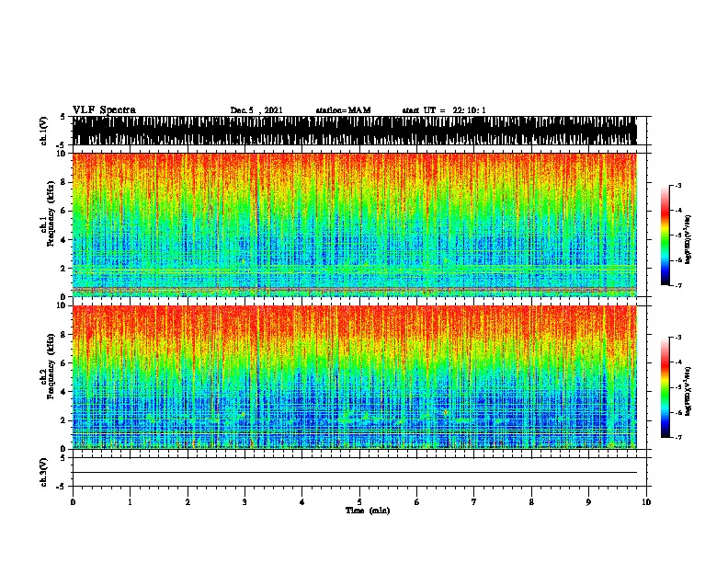Image resolution: width=728 pixels, height=563 pixels.
Task: Click the 'station=MAM' label
Action: click(343, 110)
